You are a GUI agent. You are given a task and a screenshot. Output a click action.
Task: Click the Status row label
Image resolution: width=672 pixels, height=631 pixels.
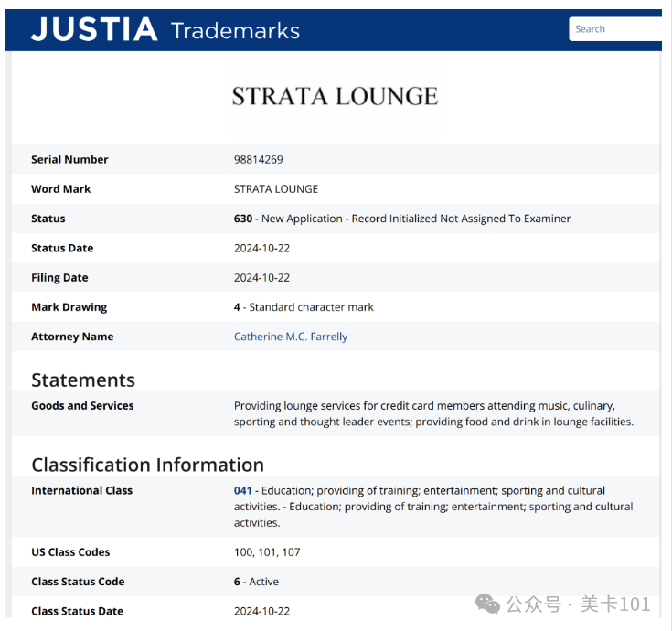[x=48, y=219]
